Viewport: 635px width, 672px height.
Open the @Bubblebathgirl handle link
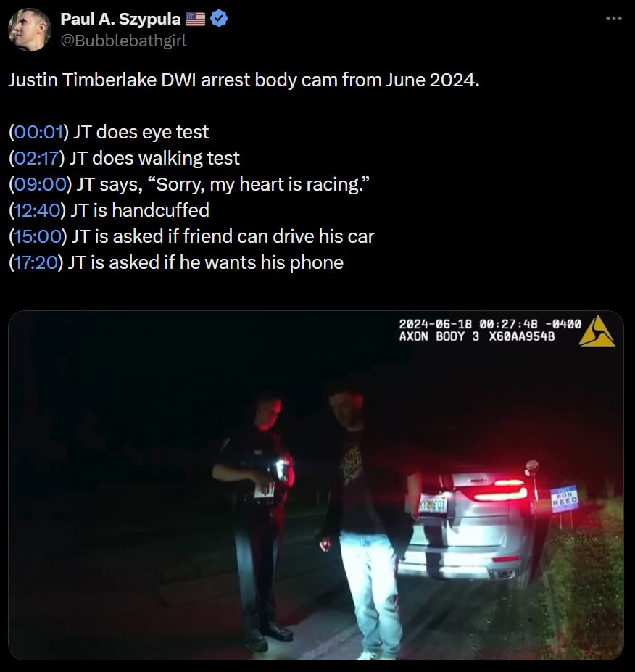(x=123, y=41)
